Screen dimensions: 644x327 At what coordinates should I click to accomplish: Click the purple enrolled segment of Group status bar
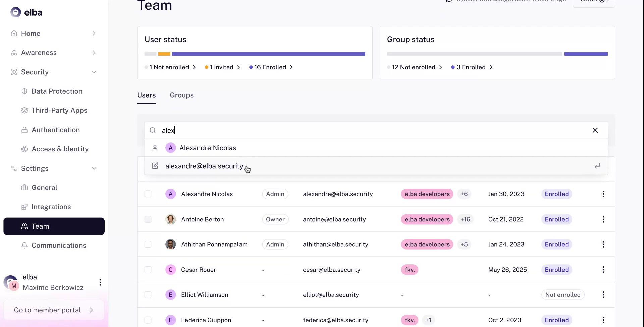[586, 54]
